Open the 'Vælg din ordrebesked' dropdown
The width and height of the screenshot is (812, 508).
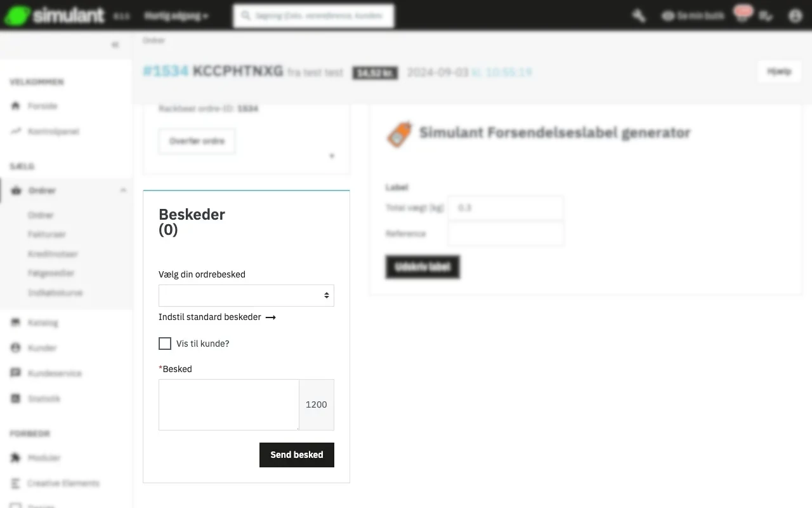pyautogui.click(x=246, y=295)
